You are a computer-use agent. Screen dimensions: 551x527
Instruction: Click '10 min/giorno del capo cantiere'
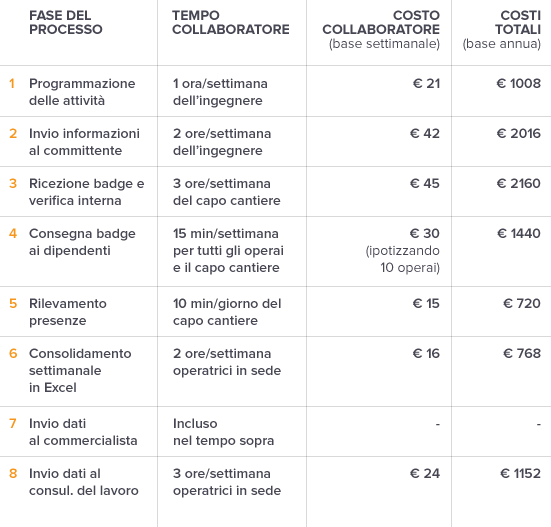pos(227,312)
